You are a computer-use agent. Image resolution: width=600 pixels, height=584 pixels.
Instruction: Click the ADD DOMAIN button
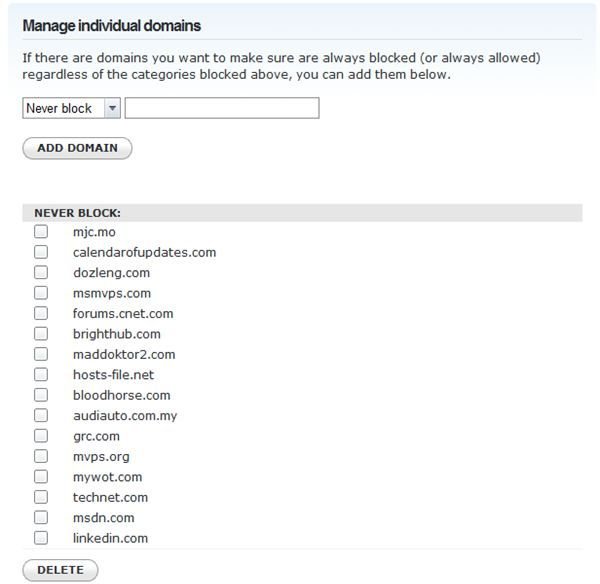pos(77,148)
